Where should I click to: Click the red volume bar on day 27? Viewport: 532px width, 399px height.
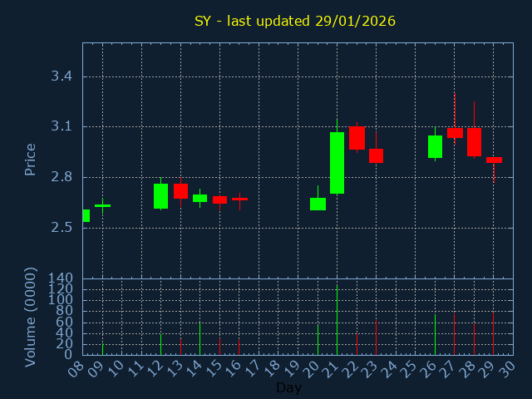tap(454, 334)
